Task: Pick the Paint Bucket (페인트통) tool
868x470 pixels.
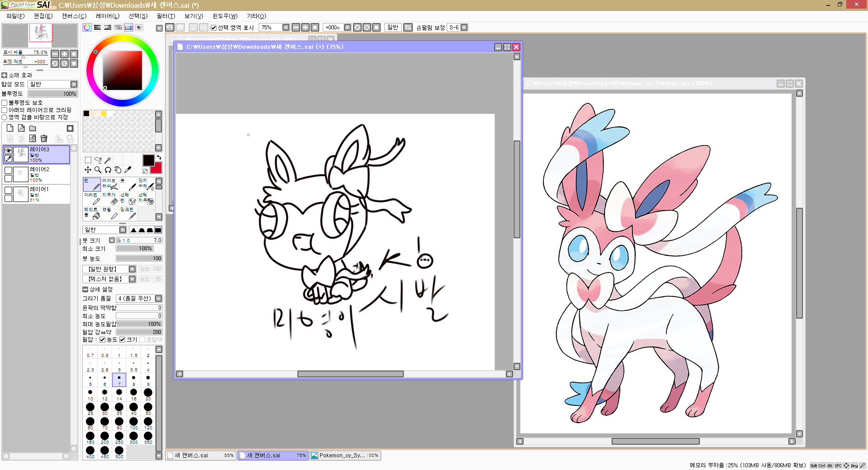Action: [x=92, y=213]
